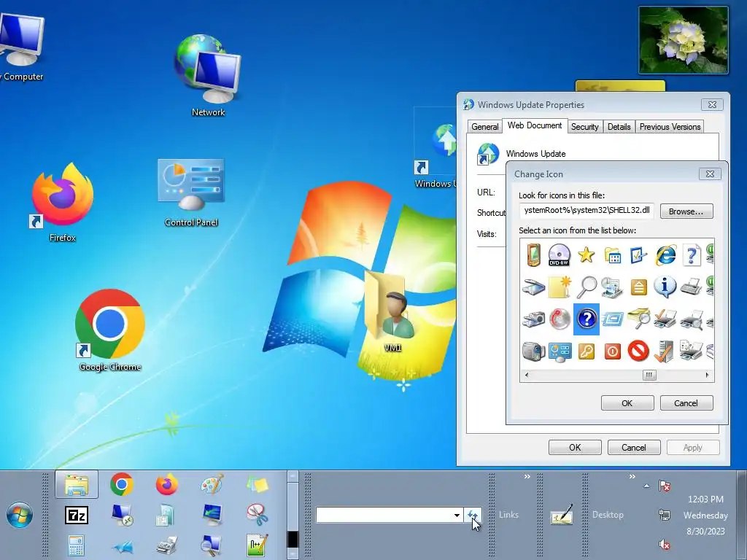The width and height of the screenshot is (747, 560).
Task: Open the Details tab
Action: click(x=619, y=127)
